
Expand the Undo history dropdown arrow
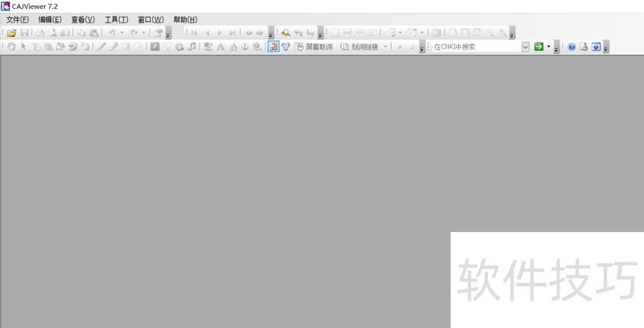click(x=122, y=33)
